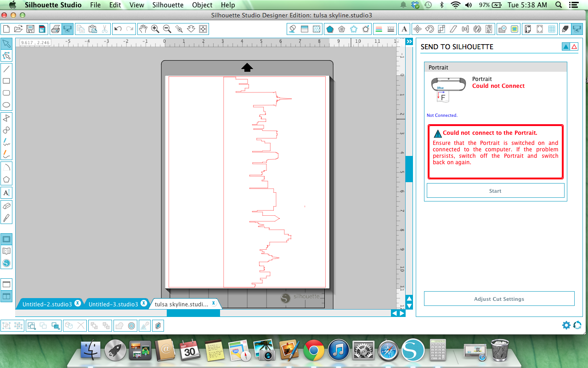Select the Text tool in left toolbar

click(6, 193)
